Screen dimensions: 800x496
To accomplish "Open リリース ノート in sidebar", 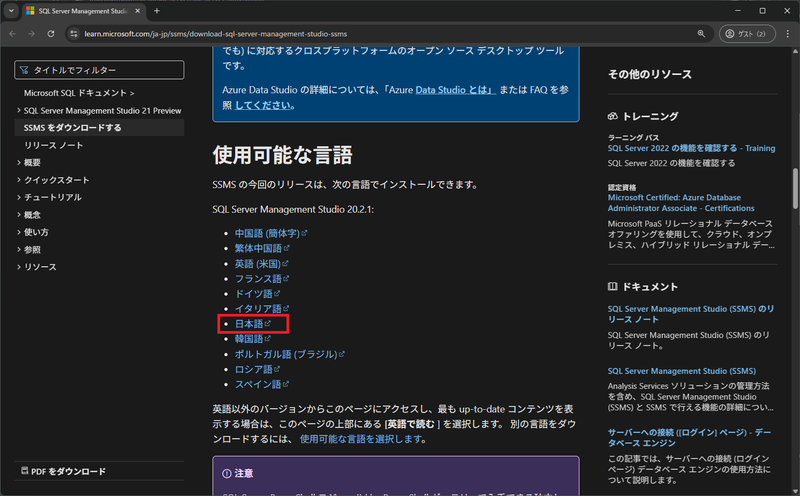I will click(54, 145).
